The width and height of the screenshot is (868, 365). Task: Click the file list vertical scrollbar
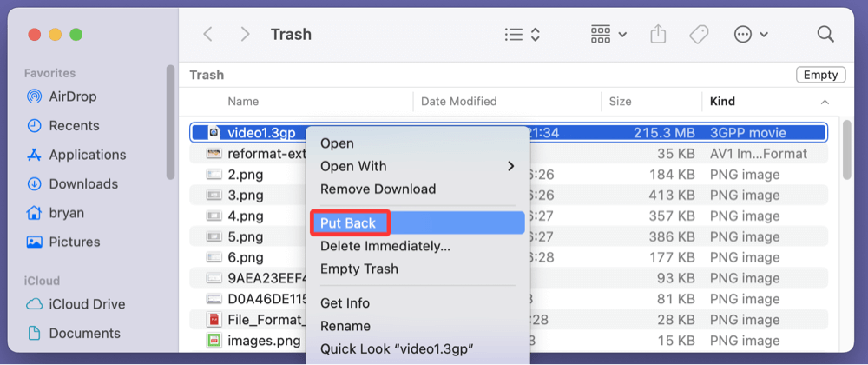[847, 150]
